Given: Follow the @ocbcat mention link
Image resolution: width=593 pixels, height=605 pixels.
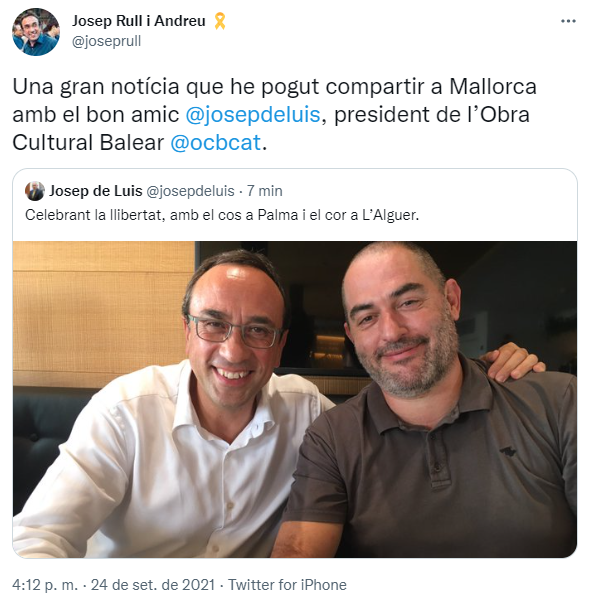Looking at the screenshot, I should tap(216, 142).
